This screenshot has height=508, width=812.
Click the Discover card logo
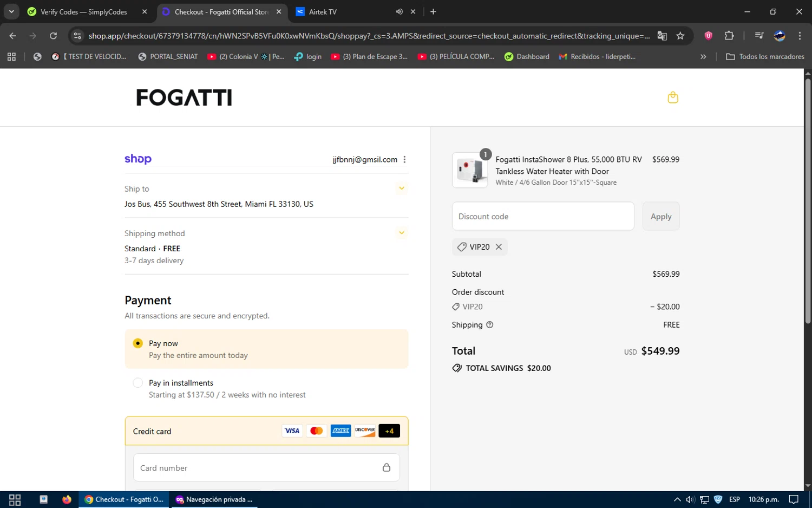[365, 431]
